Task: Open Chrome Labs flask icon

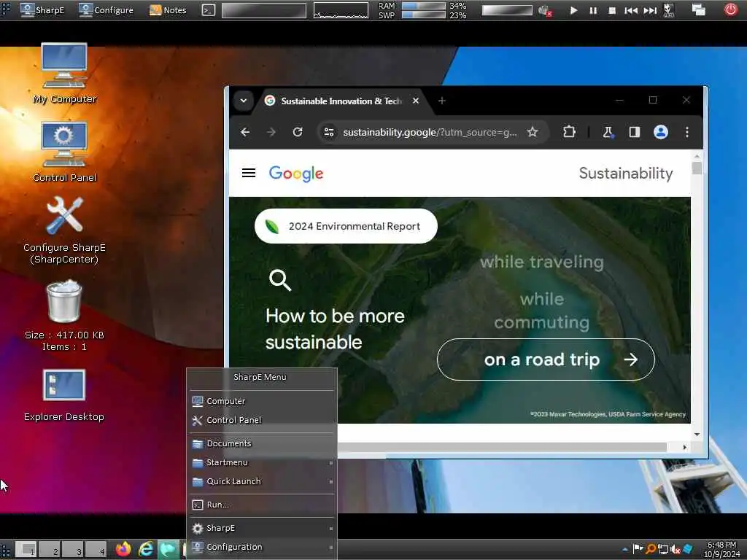Action: point(608,132)
